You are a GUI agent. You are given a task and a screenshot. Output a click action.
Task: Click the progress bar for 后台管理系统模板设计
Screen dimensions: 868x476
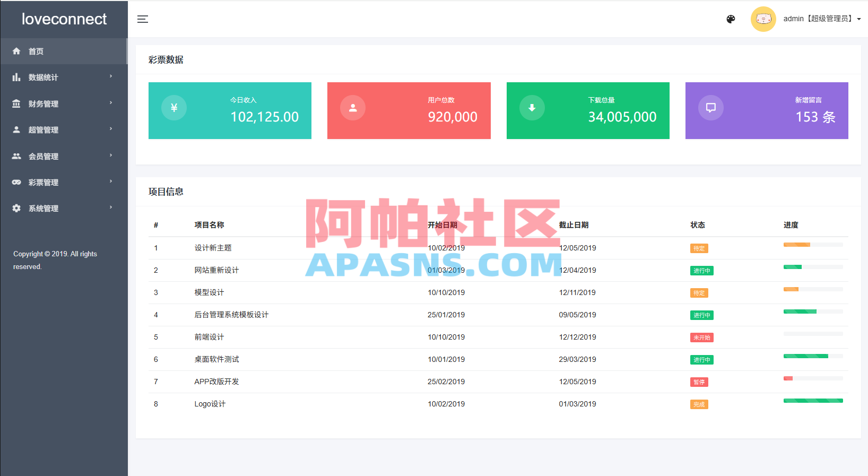813,311
